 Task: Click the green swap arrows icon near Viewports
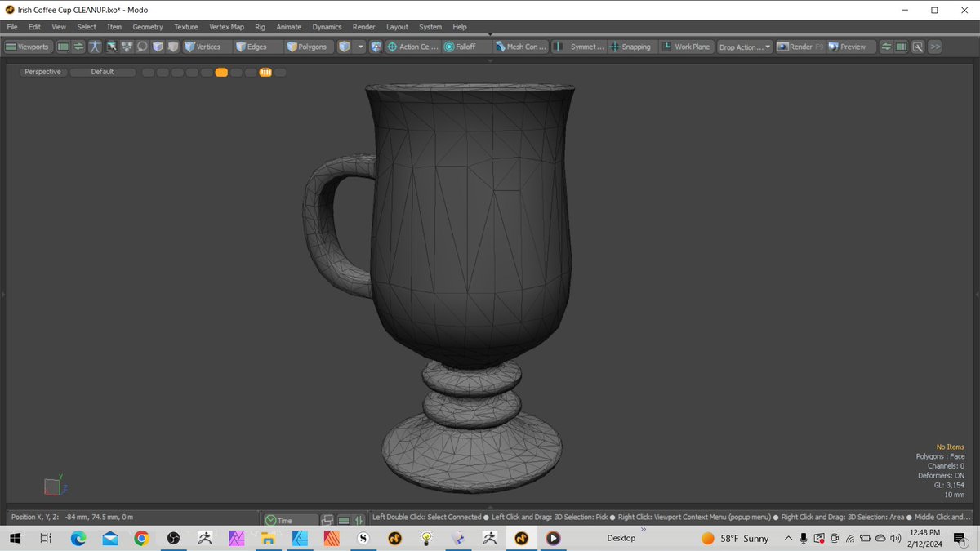[78, 47]
